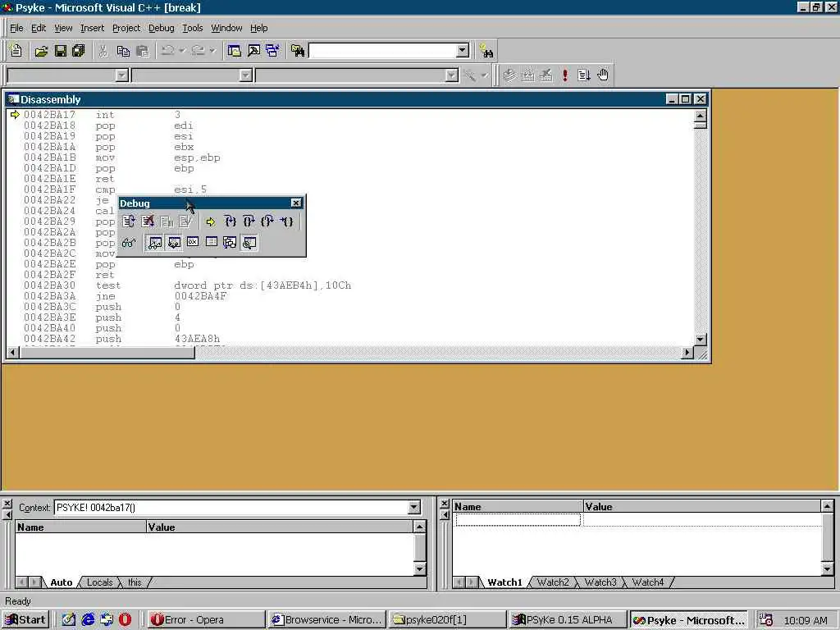Open the Workspace window icon
840x630 pixels.
234,51
